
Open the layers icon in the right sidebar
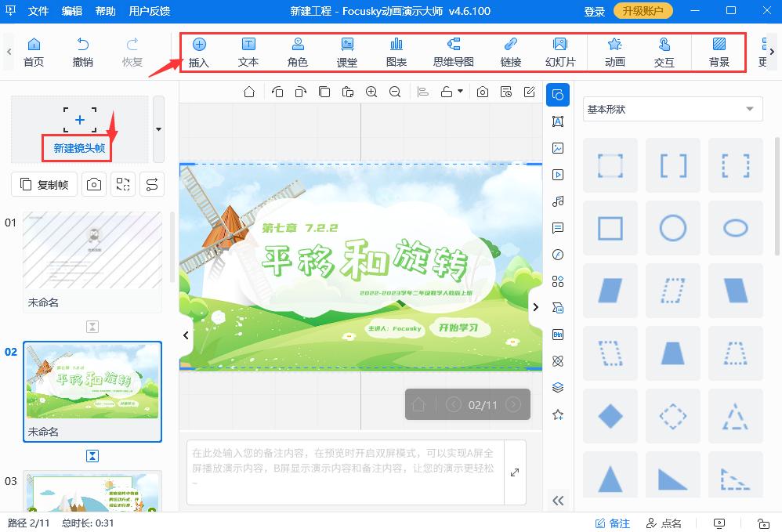[x=558, y=387]
